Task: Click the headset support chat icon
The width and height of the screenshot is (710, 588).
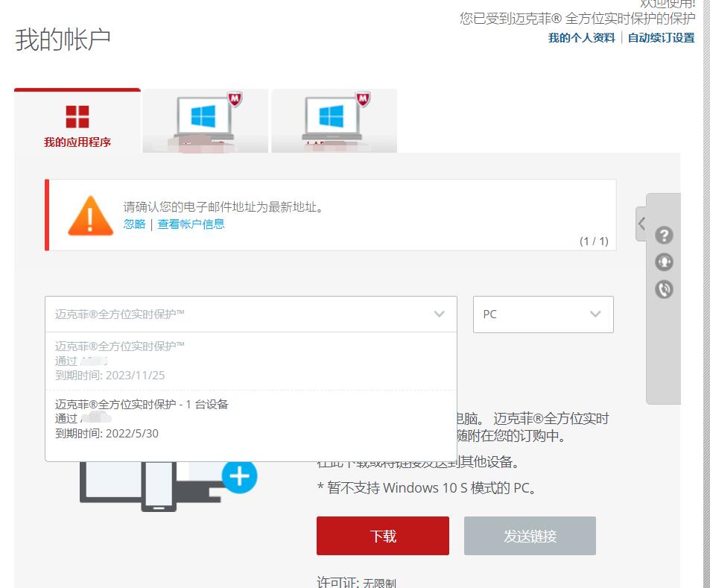Action: 664,262
